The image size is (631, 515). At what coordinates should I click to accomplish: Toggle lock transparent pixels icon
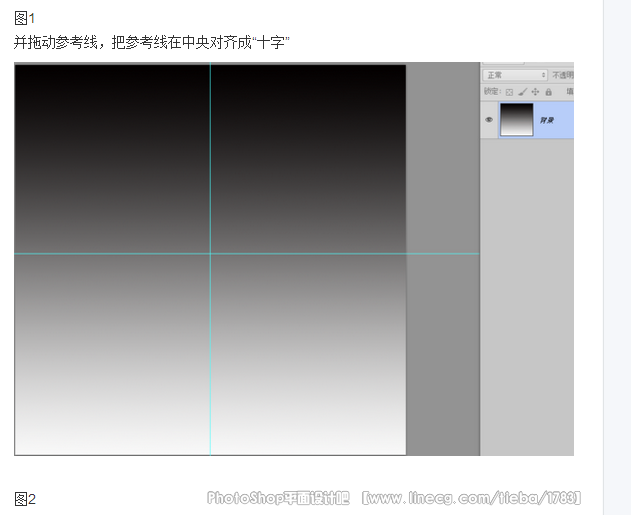click(x=509, y=92)
